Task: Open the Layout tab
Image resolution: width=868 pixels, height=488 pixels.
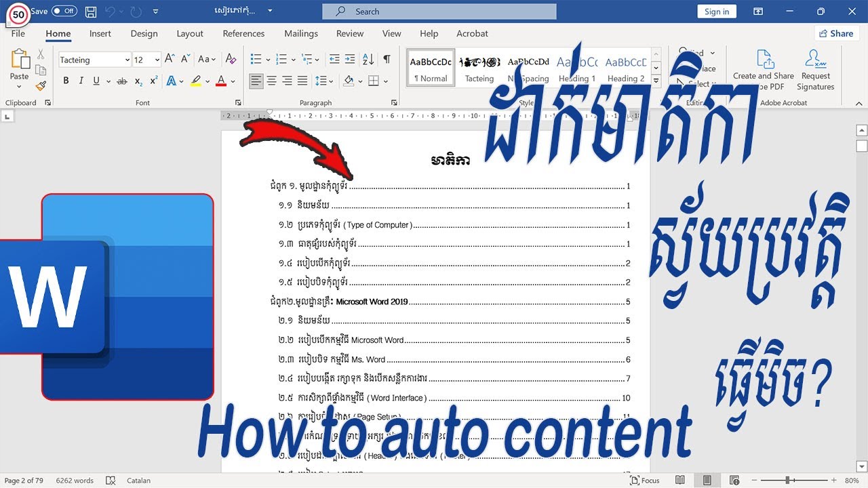Action: [x=190, y=33]
